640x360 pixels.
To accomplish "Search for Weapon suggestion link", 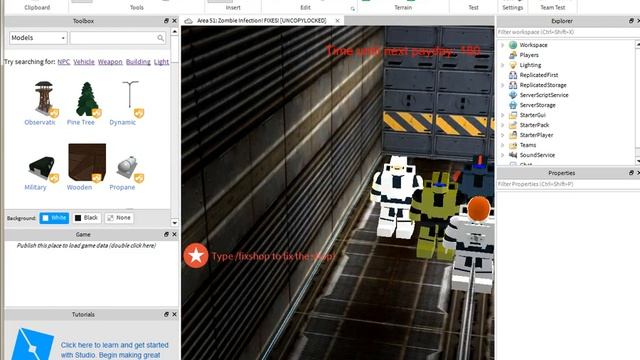I will coord(110,62).
